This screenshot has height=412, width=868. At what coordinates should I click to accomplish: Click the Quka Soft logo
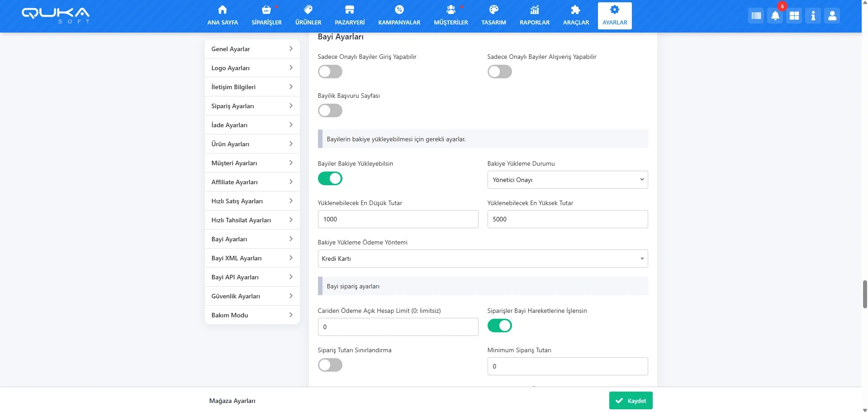56,15
